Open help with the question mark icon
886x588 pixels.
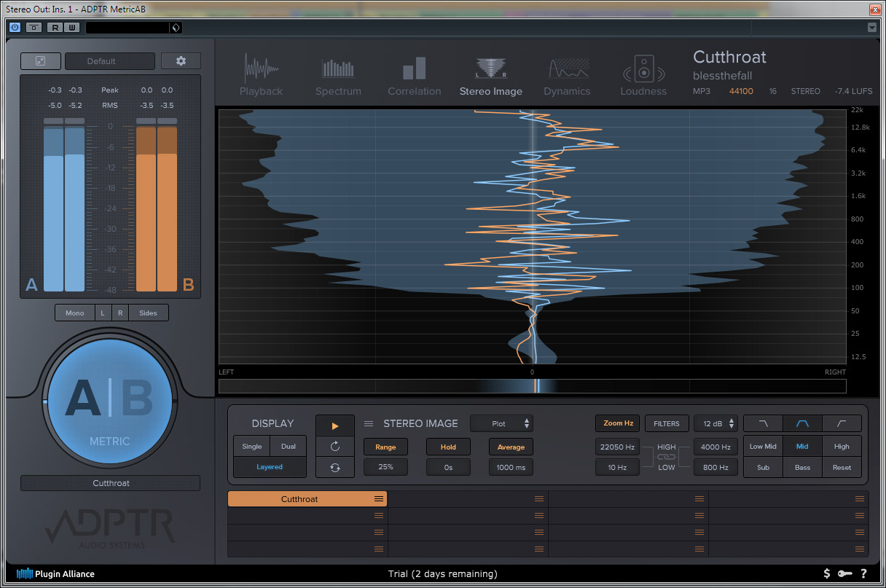tap(863, 573)
